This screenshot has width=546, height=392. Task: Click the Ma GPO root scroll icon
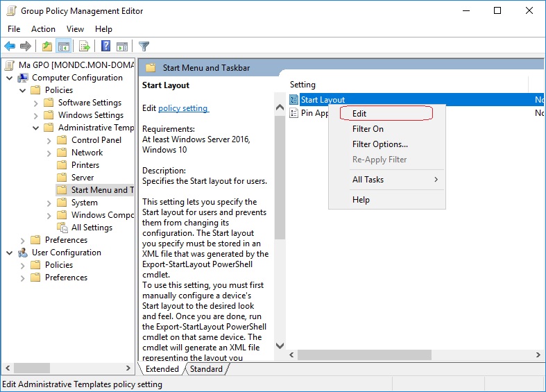point(10,65)
